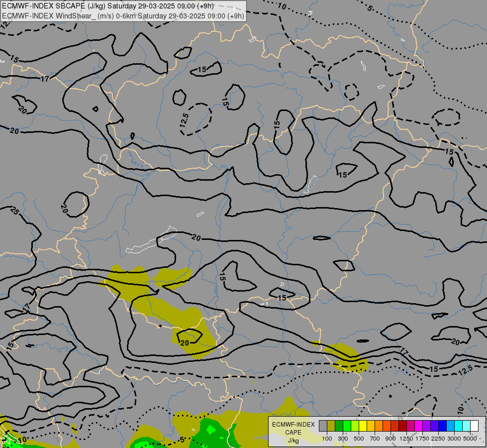Click the '100' value in legend
Viewport: 487px width, 448px height.
point(327,439)
